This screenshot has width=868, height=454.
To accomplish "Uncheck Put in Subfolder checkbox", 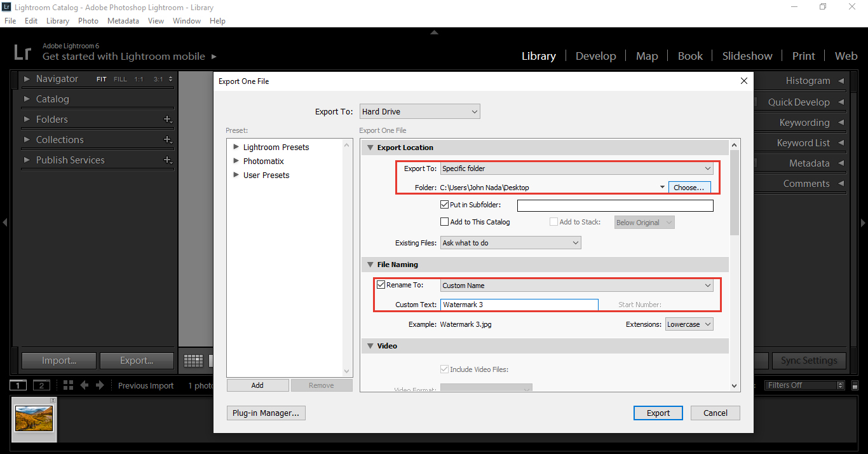I will (445, 205).
